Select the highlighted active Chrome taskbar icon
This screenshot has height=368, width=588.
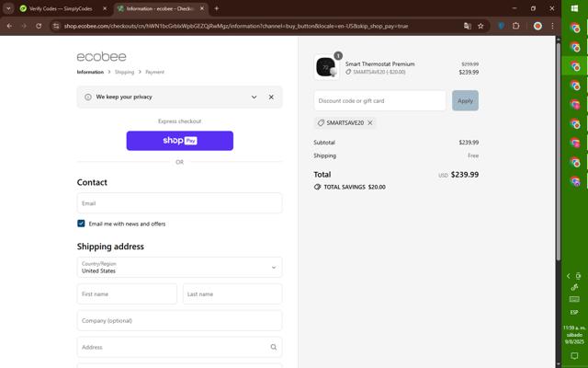coord(574,65)
